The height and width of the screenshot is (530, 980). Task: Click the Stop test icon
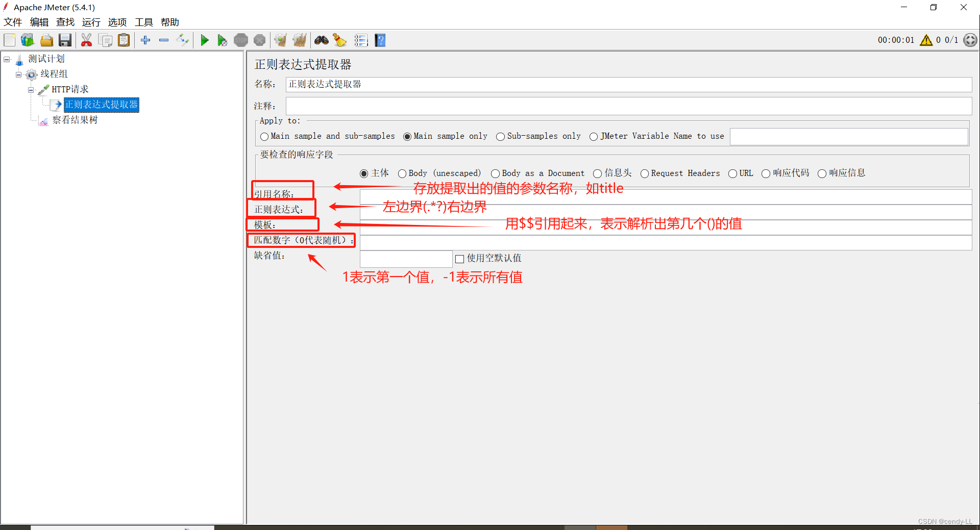tap(241, 40)
